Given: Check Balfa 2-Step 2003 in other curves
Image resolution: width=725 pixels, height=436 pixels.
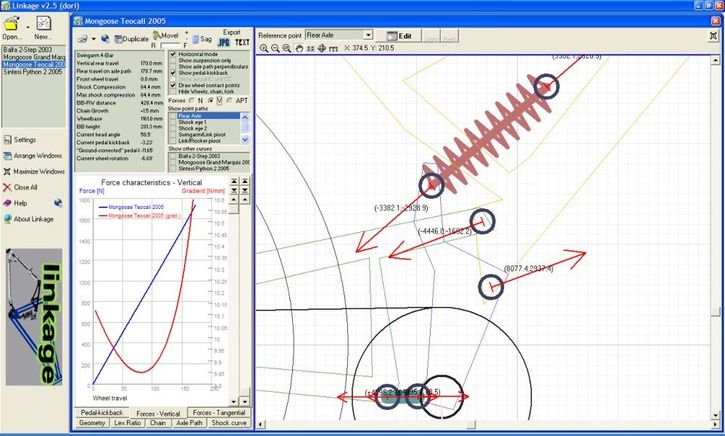Looking at the screenshot, I should pos(173,156).
